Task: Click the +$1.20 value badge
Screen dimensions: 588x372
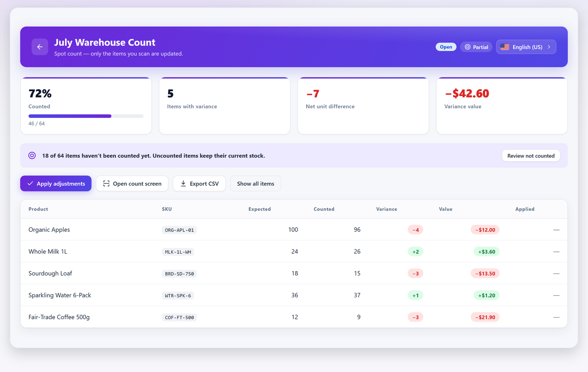Action: 487,295
